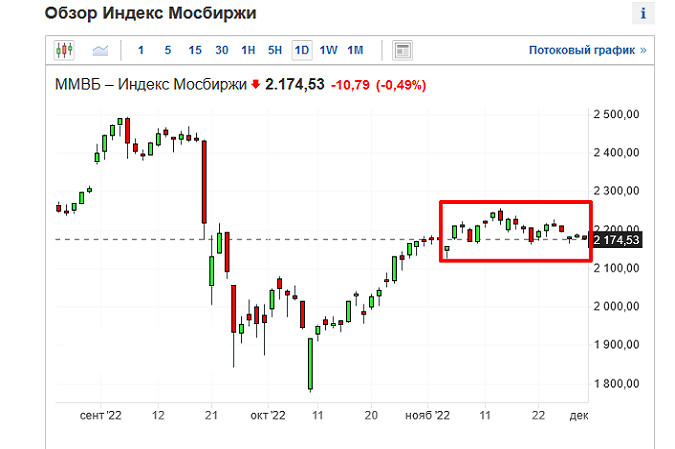Switch to the 1H interval
This screenshot has width=675, height=449.
(x=248, y=50)
